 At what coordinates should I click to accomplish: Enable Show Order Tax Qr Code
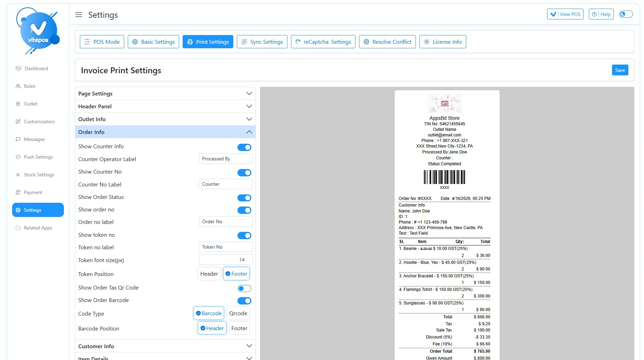(244, 288)
